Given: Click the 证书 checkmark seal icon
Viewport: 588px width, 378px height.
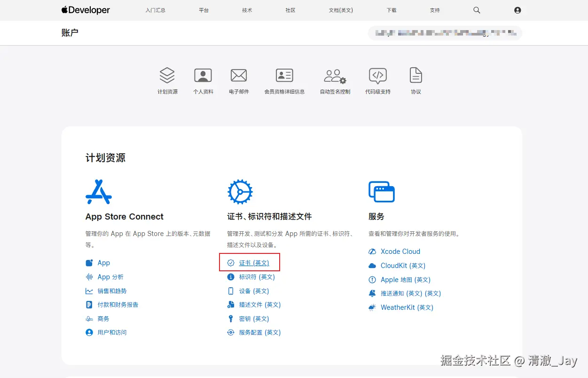Looking at the screenshot, I should pyautogui.click(x=231, y=263).
